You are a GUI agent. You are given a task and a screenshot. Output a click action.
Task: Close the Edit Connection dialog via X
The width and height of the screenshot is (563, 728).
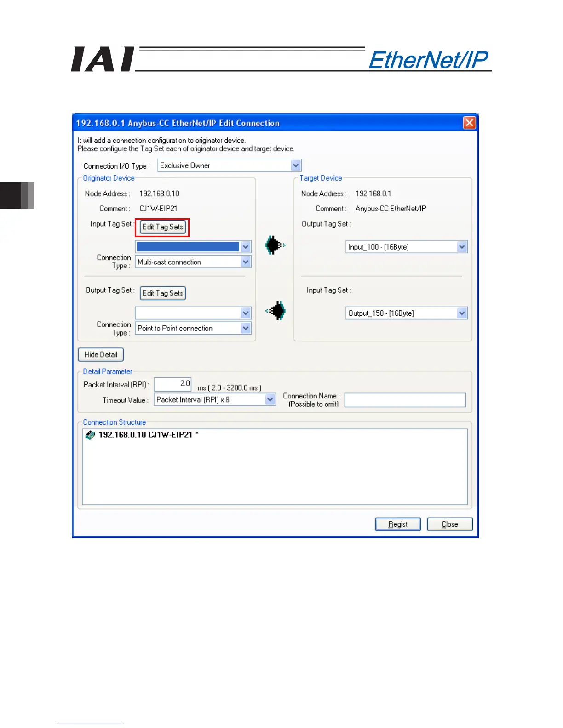tap(469, 123)
